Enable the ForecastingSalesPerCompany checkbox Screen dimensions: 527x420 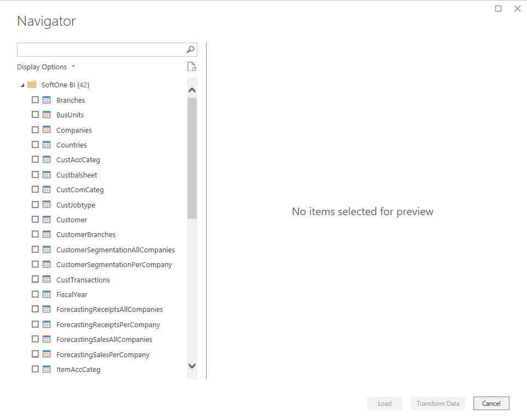[x=35, y=354]
